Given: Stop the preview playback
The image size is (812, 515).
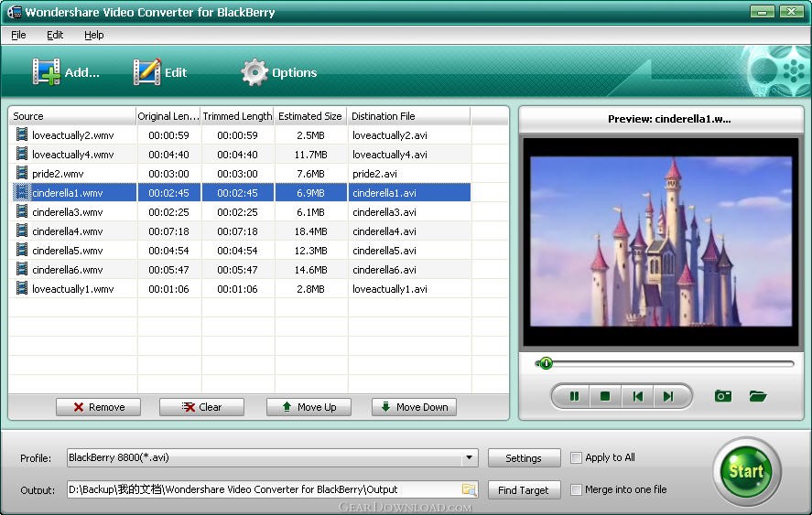Looking at the screenshot, I should point(605,396).
